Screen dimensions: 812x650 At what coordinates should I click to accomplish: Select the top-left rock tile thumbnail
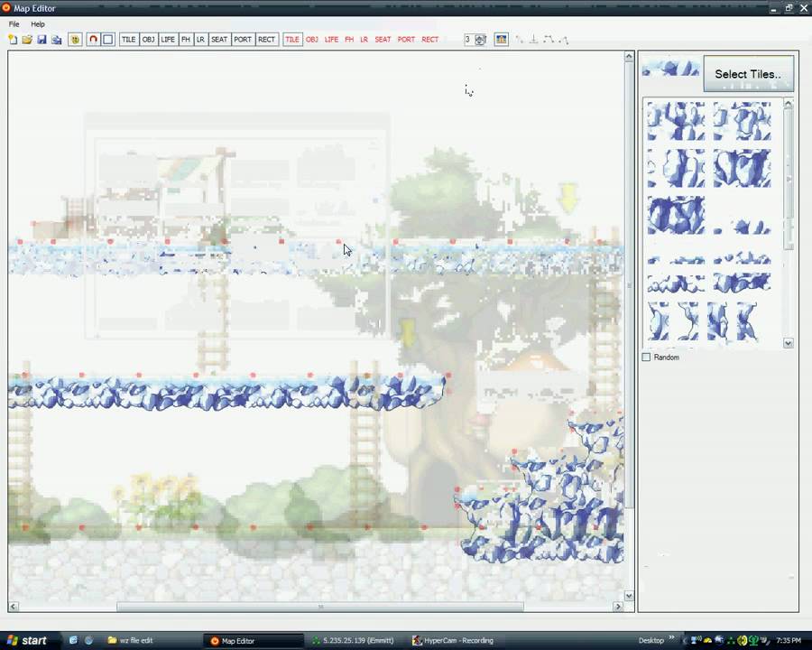coord(676,121)
